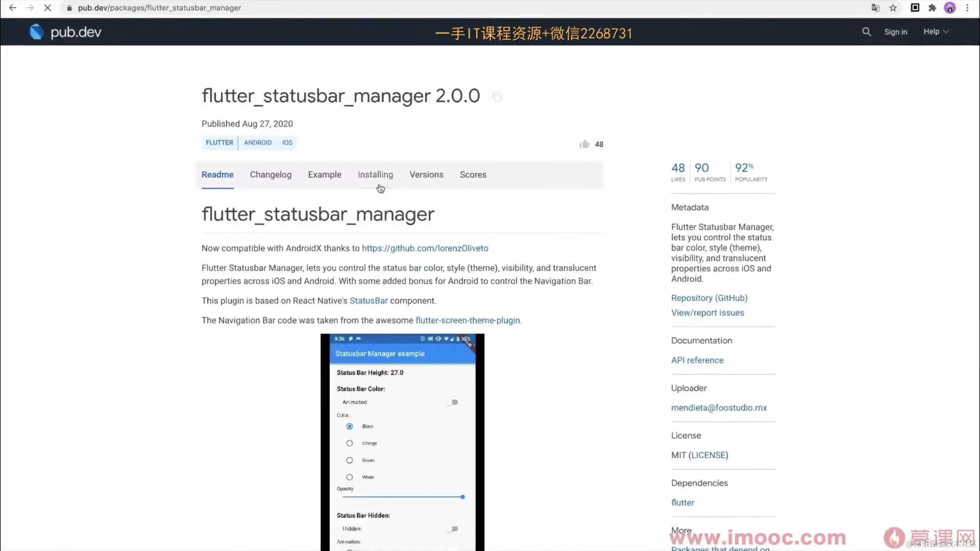980x551 pixels.
Task: Copy package name with the copy icon
Action: (497, 97)
